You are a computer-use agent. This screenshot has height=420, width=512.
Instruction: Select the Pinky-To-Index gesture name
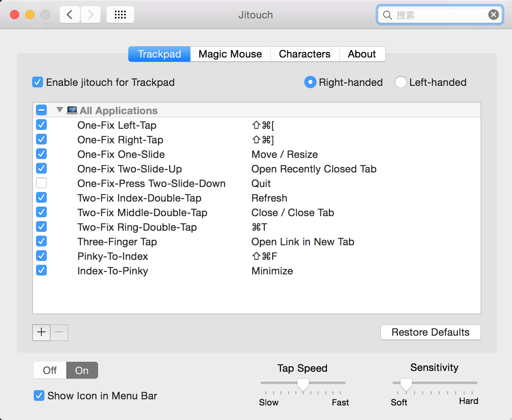tap(113, 256)
